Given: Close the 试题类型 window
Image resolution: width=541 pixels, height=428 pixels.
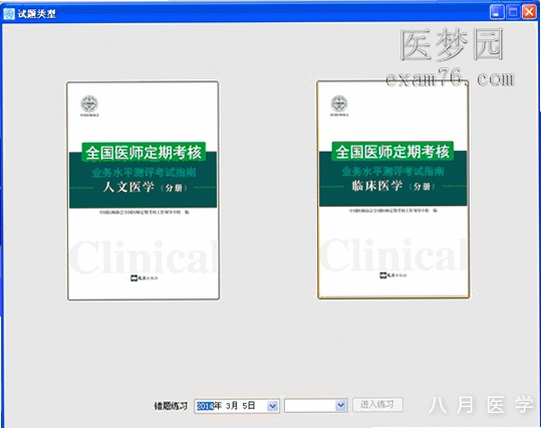Looking at the screenshot, I should [529, 12].
